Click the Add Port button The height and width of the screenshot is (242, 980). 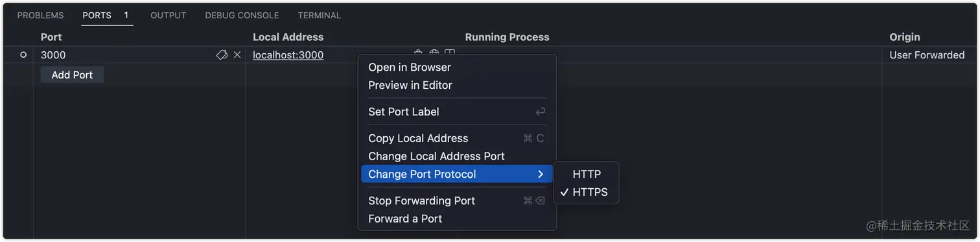72,75
